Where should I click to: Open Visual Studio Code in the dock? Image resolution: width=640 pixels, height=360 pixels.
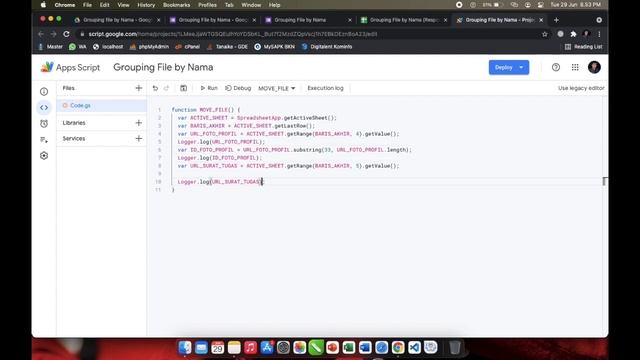click(x=414, y=347)
